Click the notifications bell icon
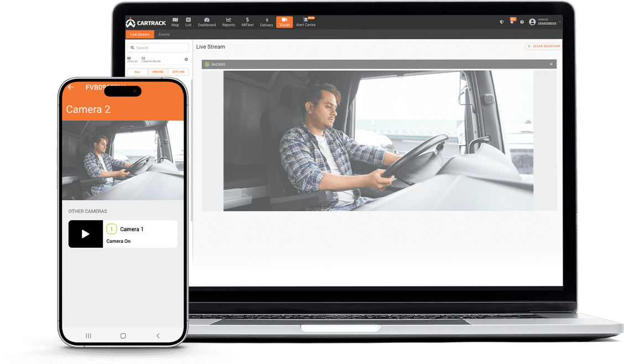624x364 pixels. [512, 22]
